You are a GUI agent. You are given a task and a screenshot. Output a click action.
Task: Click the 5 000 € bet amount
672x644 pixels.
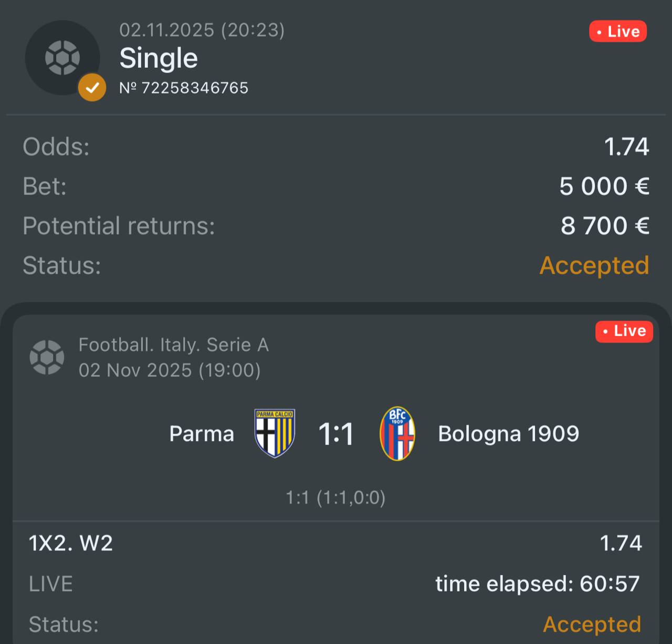coord(604,186)
